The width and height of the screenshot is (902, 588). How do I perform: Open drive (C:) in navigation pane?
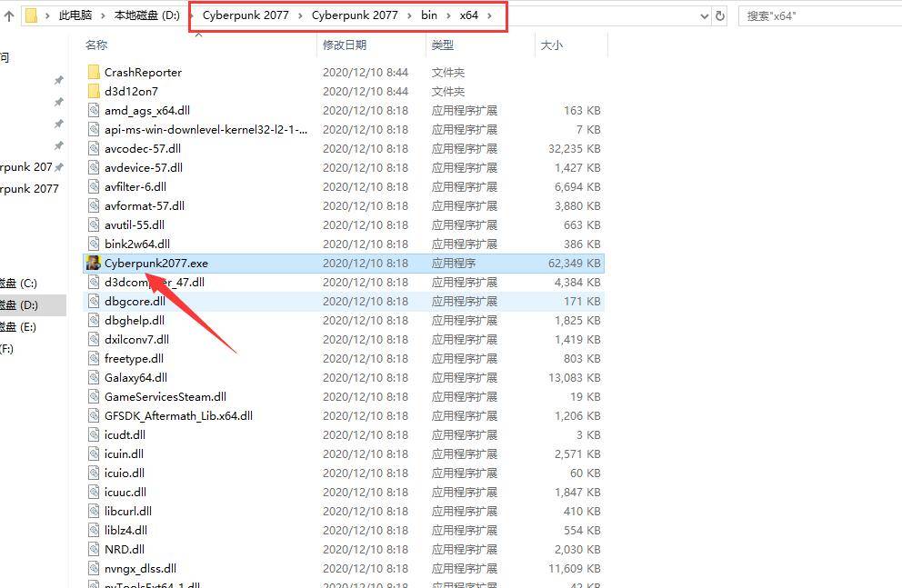click(x=18, y=283)
